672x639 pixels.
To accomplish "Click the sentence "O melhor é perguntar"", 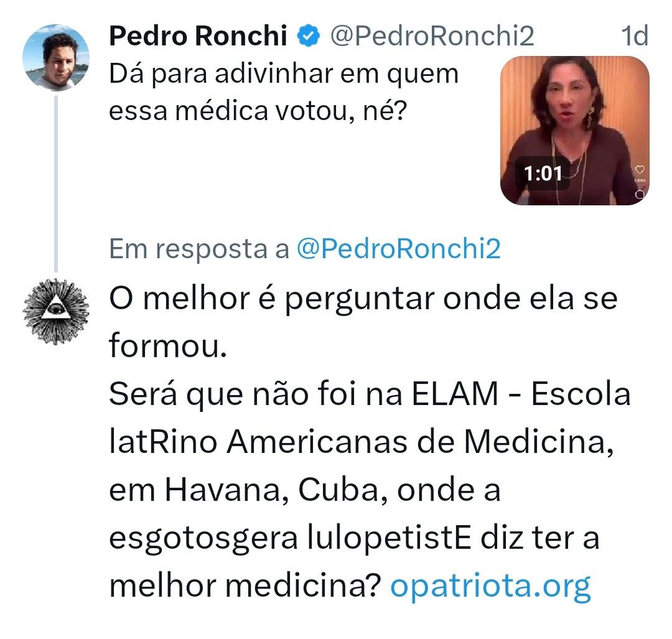I will 363,299.
